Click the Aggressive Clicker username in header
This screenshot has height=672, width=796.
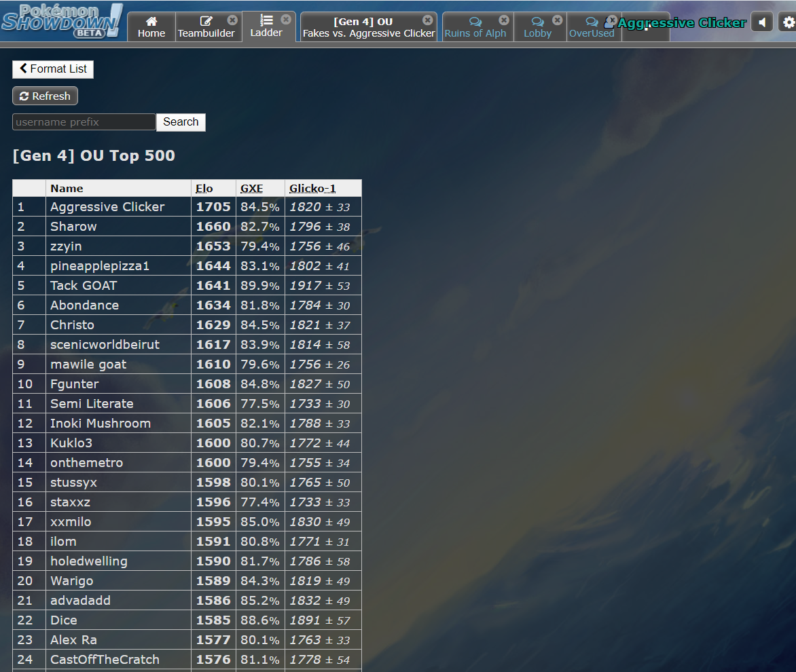click(681, 23)
